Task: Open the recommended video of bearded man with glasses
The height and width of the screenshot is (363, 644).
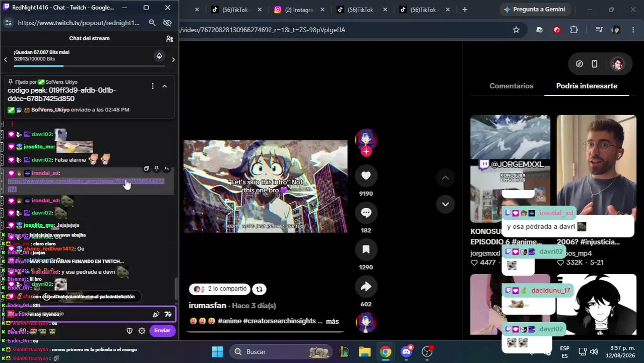Action: 597,168
